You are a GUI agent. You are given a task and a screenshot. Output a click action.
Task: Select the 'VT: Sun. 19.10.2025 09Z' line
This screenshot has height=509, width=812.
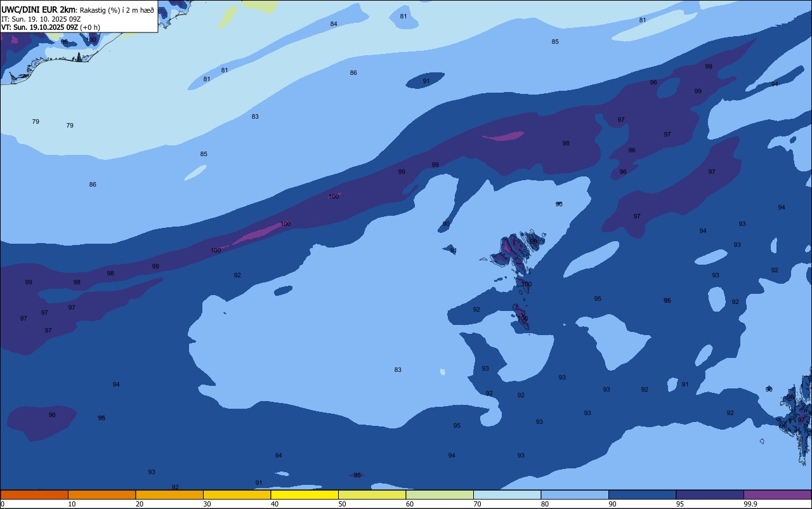[x=39, y=27]
